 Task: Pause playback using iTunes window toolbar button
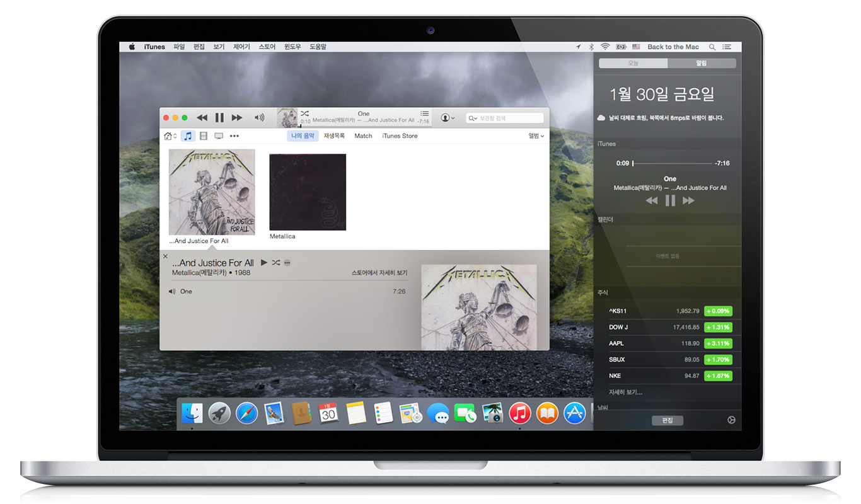[219, 118]
